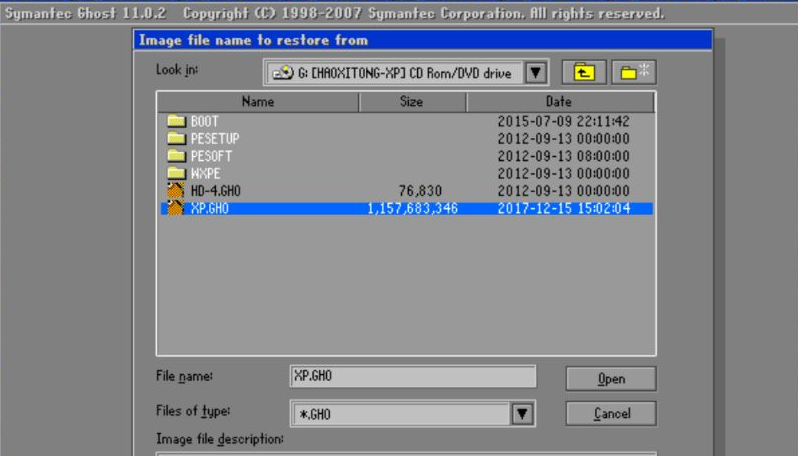Click the date 2015-07-09 22:11:42
798x456 pixels.
tap(563, 122)
